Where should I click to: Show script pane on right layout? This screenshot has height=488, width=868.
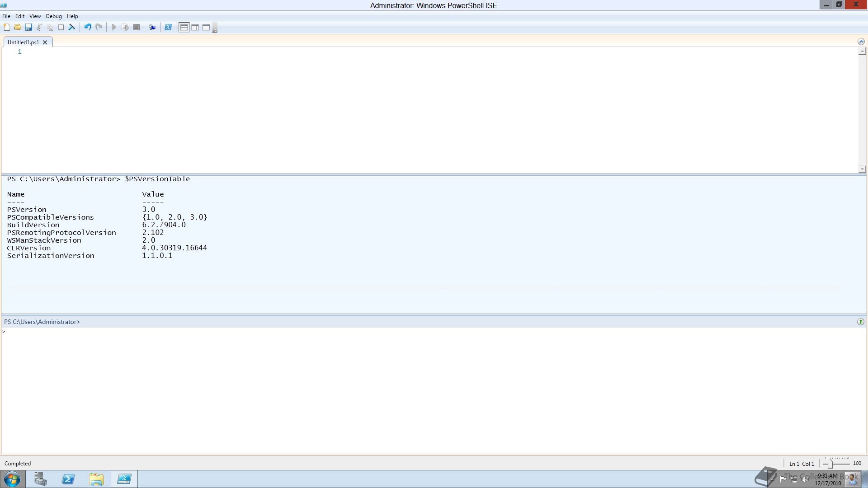[195, 28]
